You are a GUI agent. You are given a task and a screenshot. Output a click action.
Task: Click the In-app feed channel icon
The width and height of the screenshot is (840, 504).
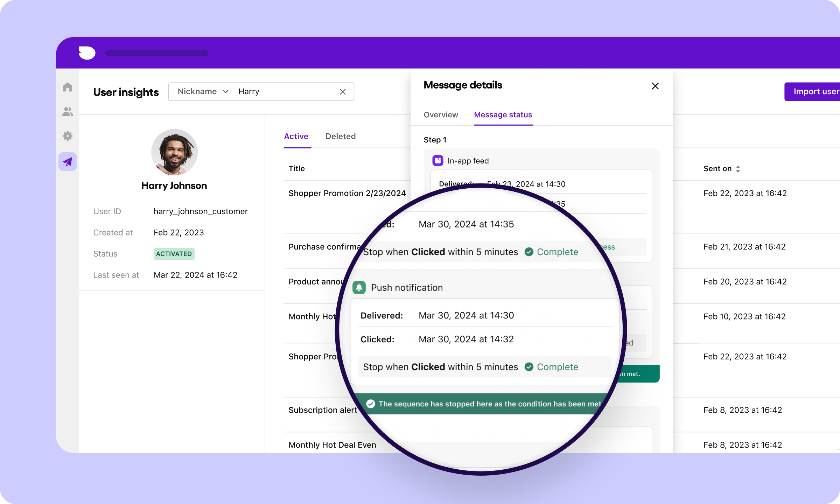(x=437, y=160)
